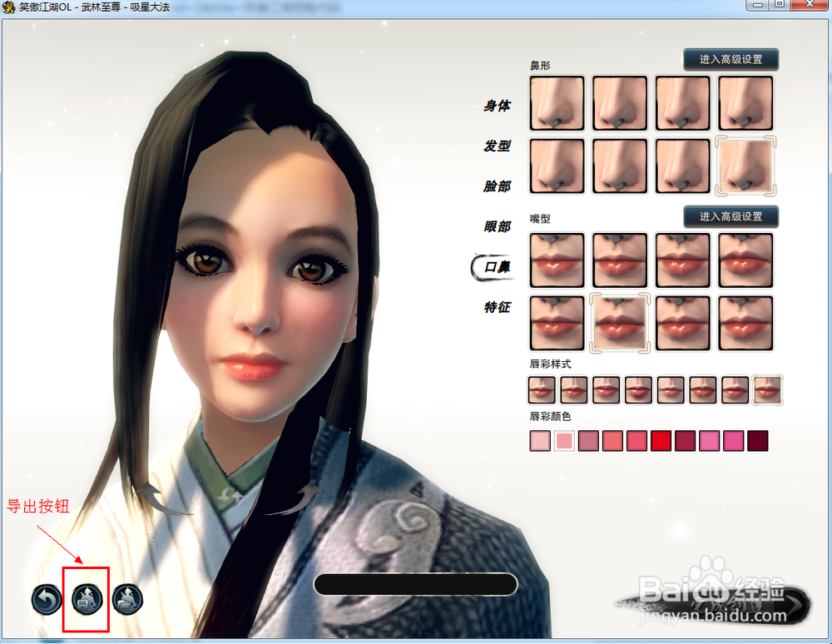The height and width of the screenshot is (644, 832).
Task: Select second nose shape in second row
Action: pos(620,166)
